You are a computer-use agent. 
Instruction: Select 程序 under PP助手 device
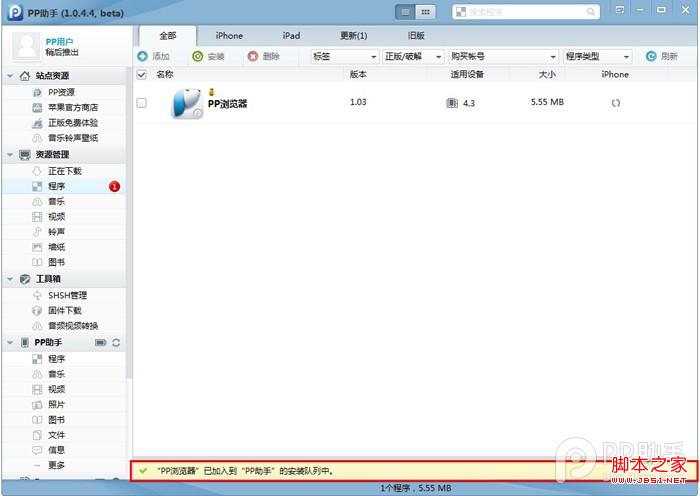[x=64, y=359]
